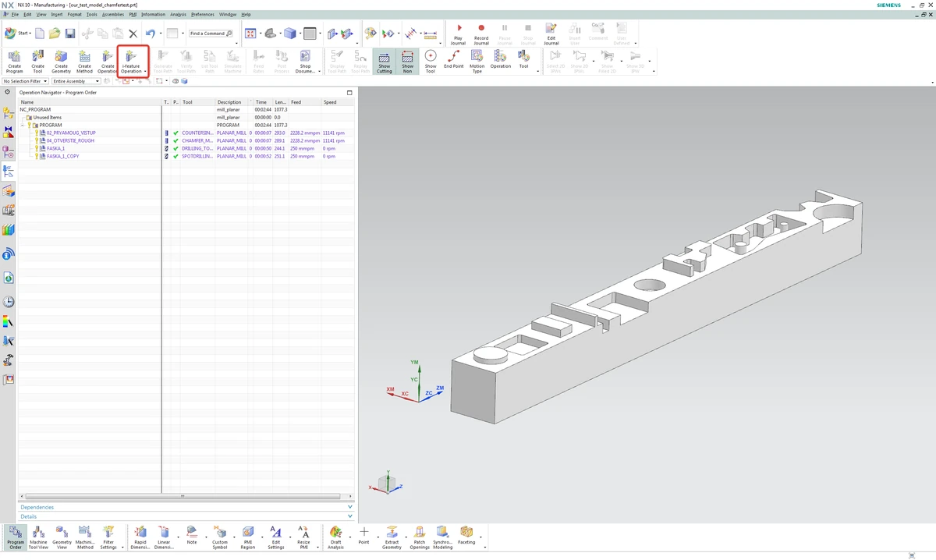Click the Extract Geometry icon
Screen dimensions: 936x560
click(392, 537)
